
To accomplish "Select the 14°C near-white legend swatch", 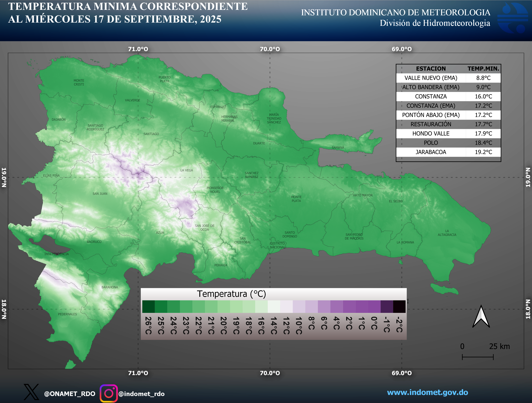I will click(274, 307).
